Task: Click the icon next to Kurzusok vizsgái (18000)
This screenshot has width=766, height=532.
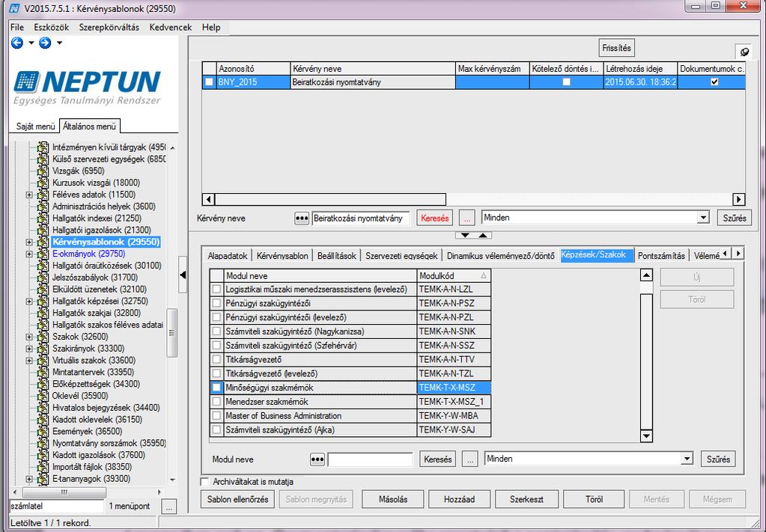Action: (43, 183)
